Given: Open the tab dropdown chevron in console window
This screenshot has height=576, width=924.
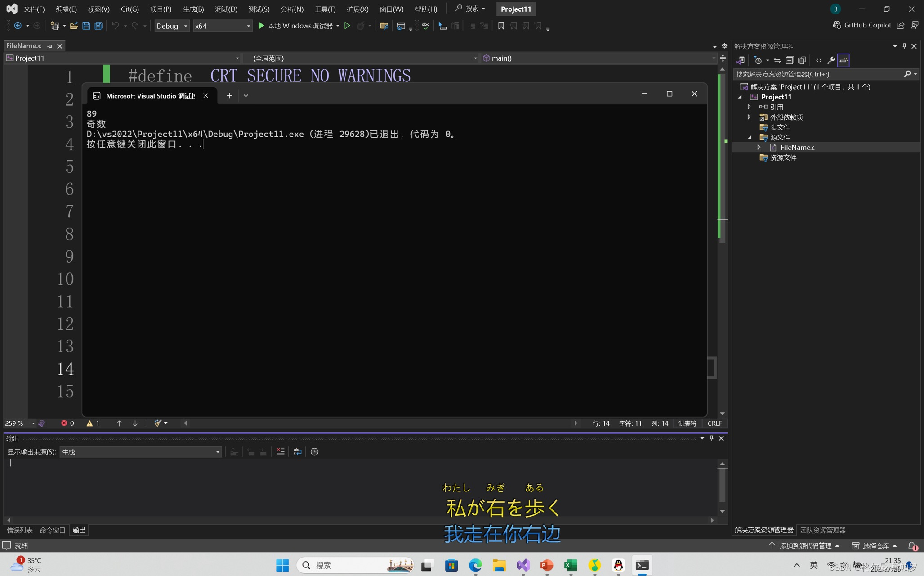Looking at the screenshot, I should click(x=246, y=95).
